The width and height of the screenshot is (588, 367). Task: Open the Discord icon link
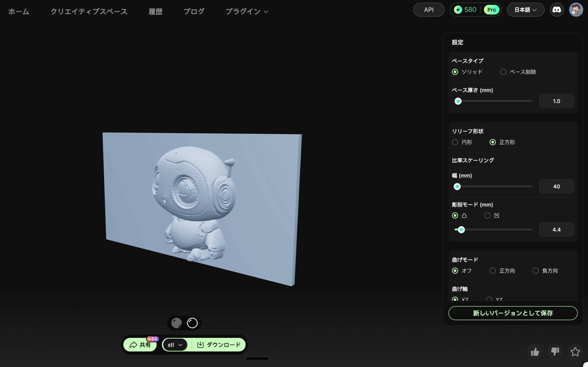[x=557, y=10]
